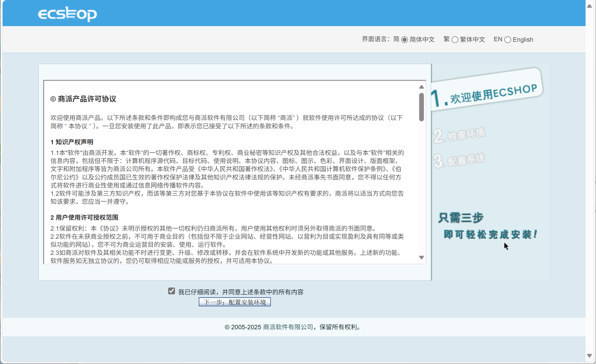Click the license box scroll-up arrow
The width and height of the screenshot is (596, 364).
[x=421, y=87]
